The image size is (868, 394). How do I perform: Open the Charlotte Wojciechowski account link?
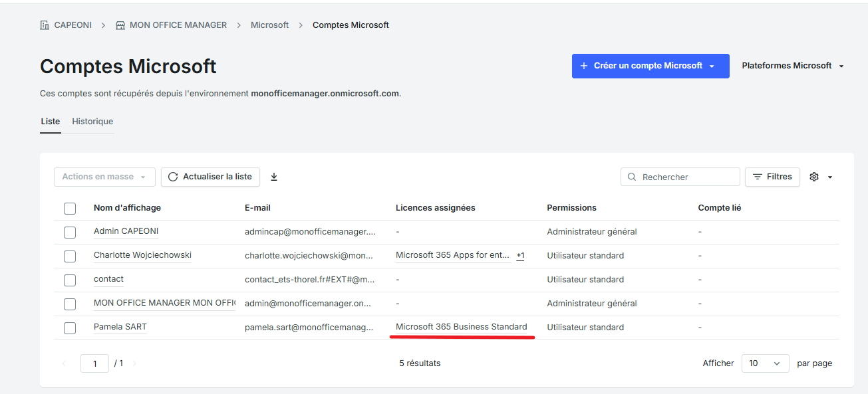(x=142, y=255)
